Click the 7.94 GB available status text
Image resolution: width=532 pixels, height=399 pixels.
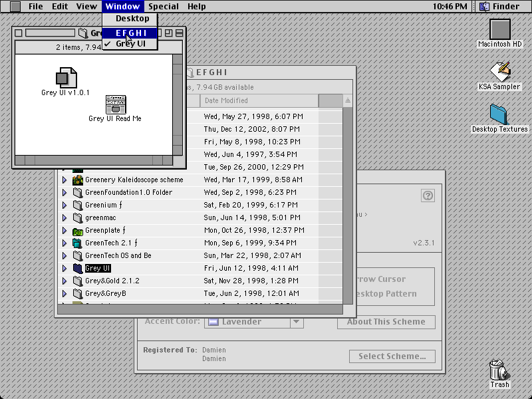pyautogui.click(x=224, y=87)
